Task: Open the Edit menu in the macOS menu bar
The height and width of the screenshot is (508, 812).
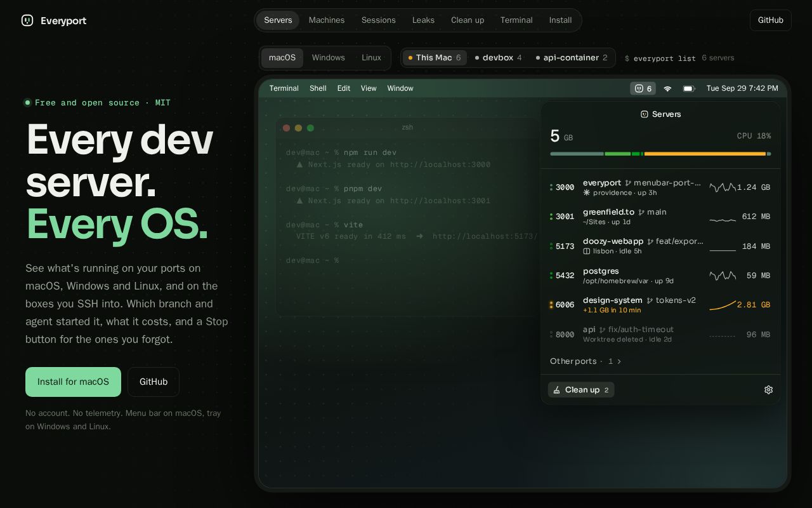Action: (x=344, y=88)
